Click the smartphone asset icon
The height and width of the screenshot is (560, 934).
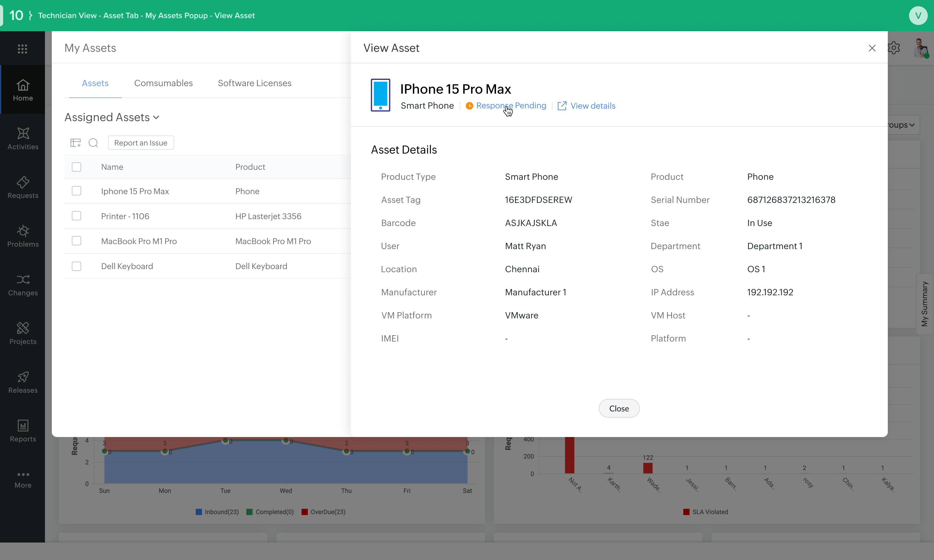tap(380, 95)
